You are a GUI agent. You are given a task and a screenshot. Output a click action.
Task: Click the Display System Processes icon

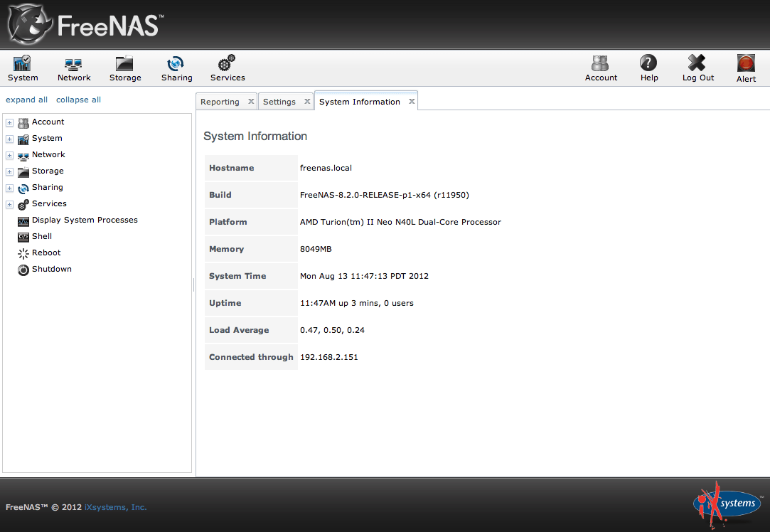click(x=23, y=221)
